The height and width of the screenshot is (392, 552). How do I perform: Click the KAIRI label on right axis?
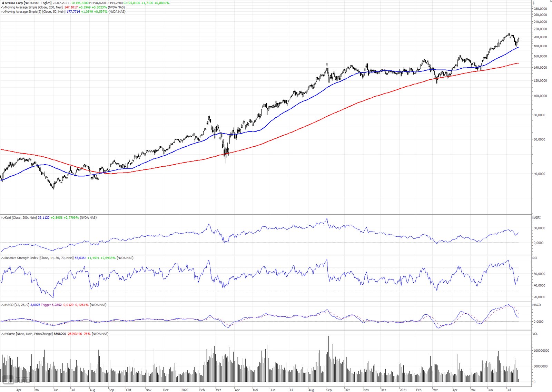(x=536, y=218)
